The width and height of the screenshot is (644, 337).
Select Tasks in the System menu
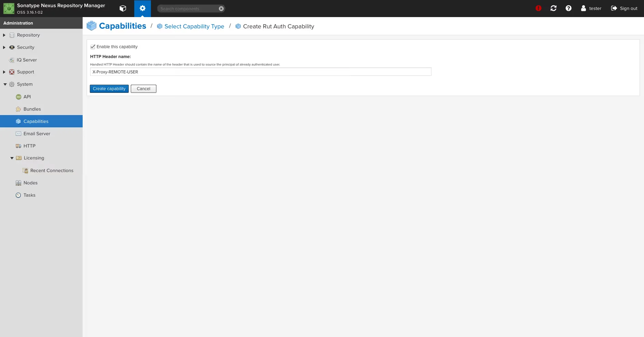tap(29, 195)
